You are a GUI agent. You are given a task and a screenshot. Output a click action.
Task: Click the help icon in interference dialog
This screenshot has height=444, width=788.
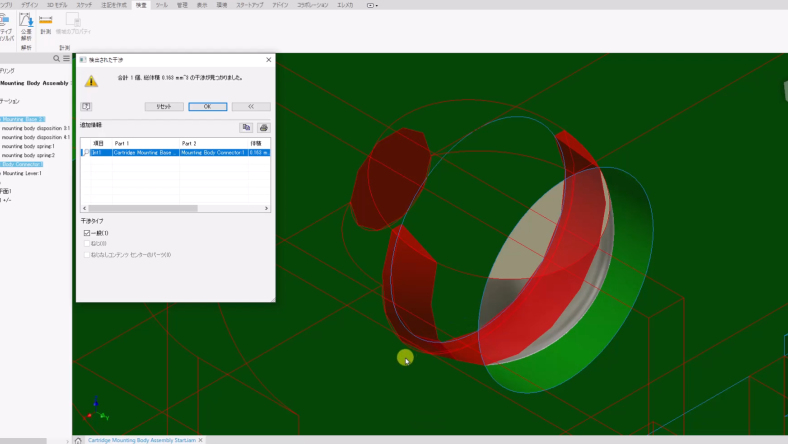pyautogui.click(x=86, y=106)
